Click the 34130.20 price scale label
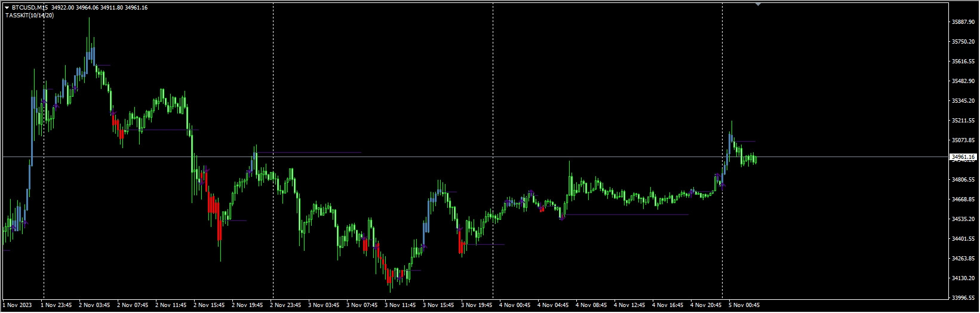The height and width of the screenshot is (313, 980). tap(963, 278)
